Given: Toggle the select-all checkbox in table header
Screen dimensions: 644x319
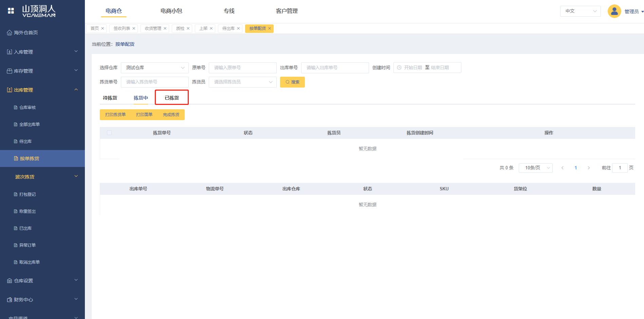Looking at the screenshot, I should (109, 133).
